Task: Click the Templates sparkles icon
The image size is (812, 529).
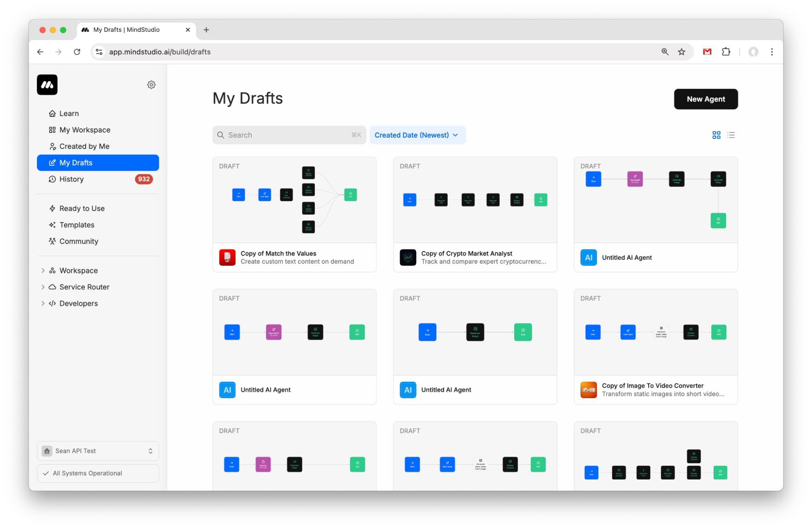Action: pos(52,225)
